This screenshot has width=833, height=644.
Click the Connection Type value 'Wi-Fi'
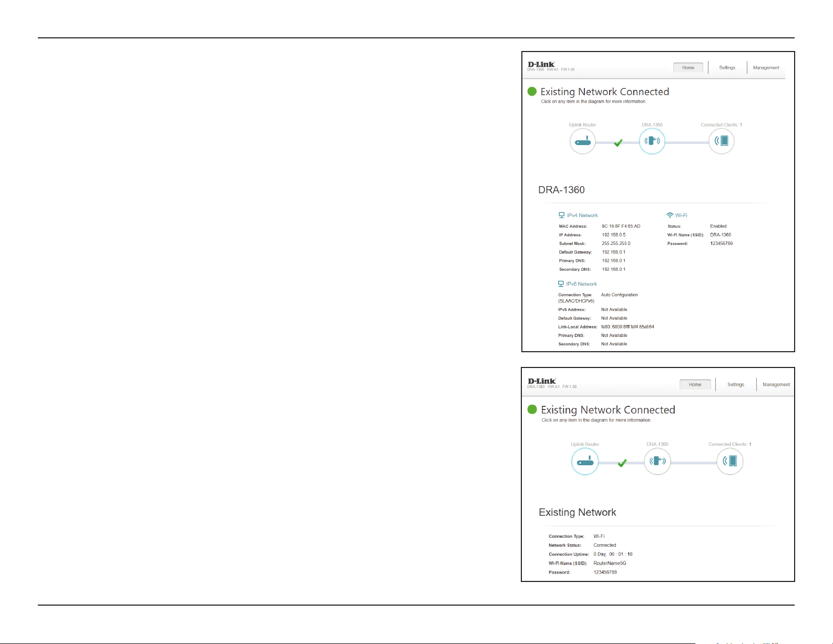[x=599, y=536]
